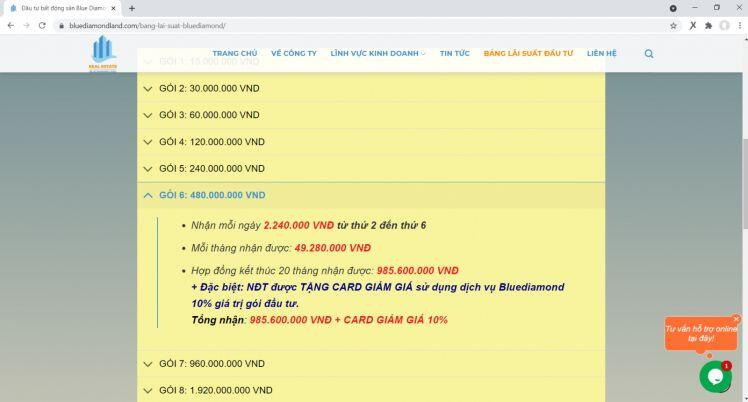Screen dimensions: 748x402
Task: Click the address bar URL field
Action: click(x=363, y=26)
